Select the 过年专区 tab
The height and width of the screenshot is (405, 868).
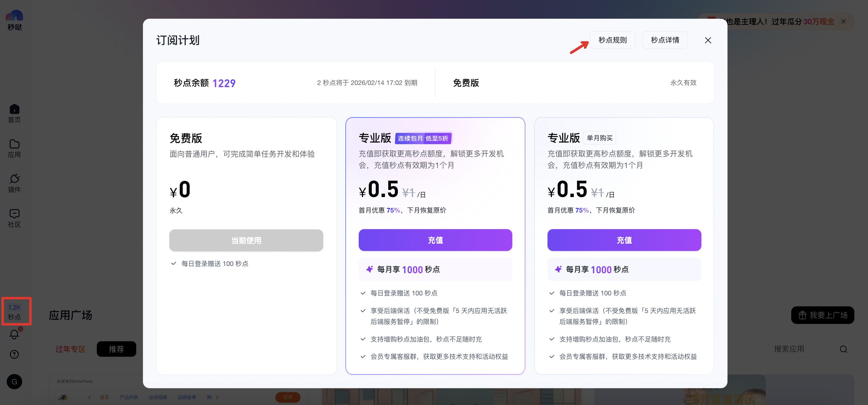click(70, 349)
